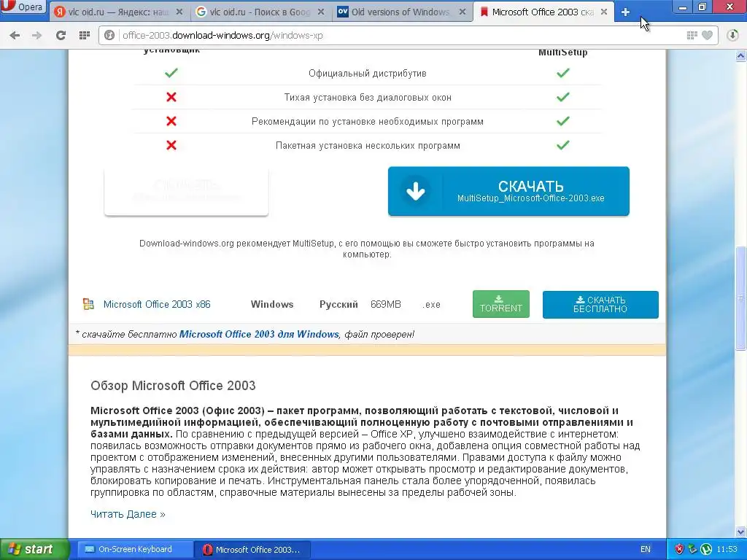747x560 pixels.
Task: Click Рекомендации по установке необходимых программ text
Action: pos(368,122)
